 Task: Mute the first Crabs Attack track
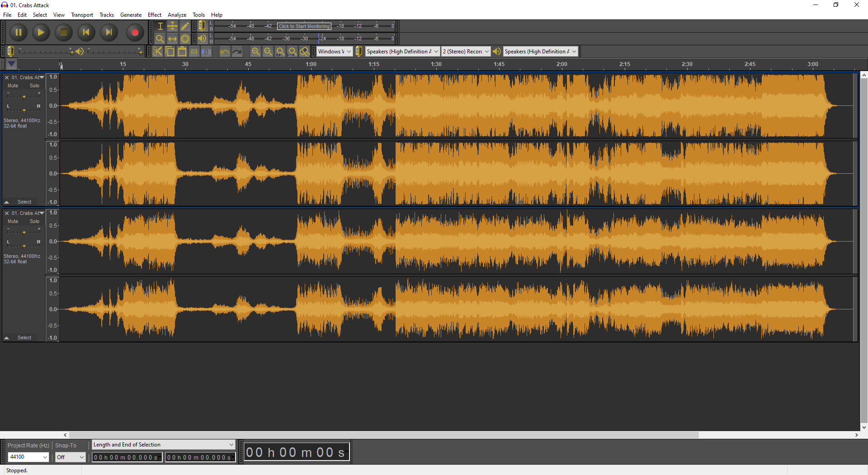click(13, 85)
